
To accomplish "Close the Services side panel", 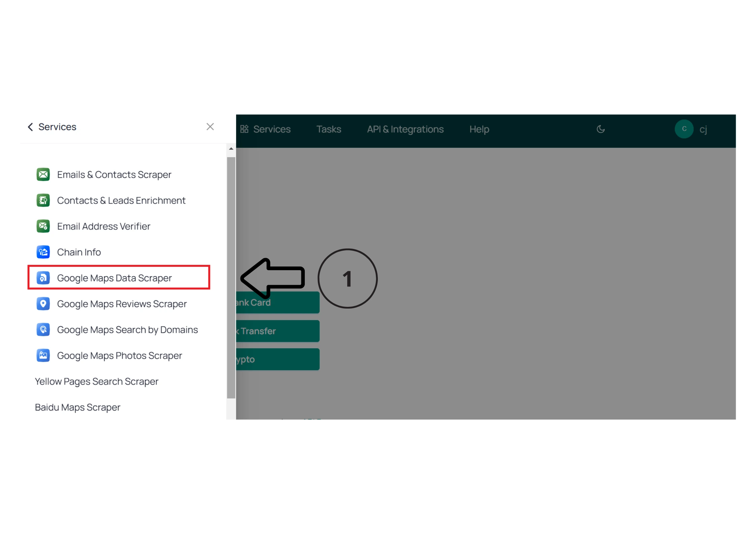I will click(x=210, y=127).
